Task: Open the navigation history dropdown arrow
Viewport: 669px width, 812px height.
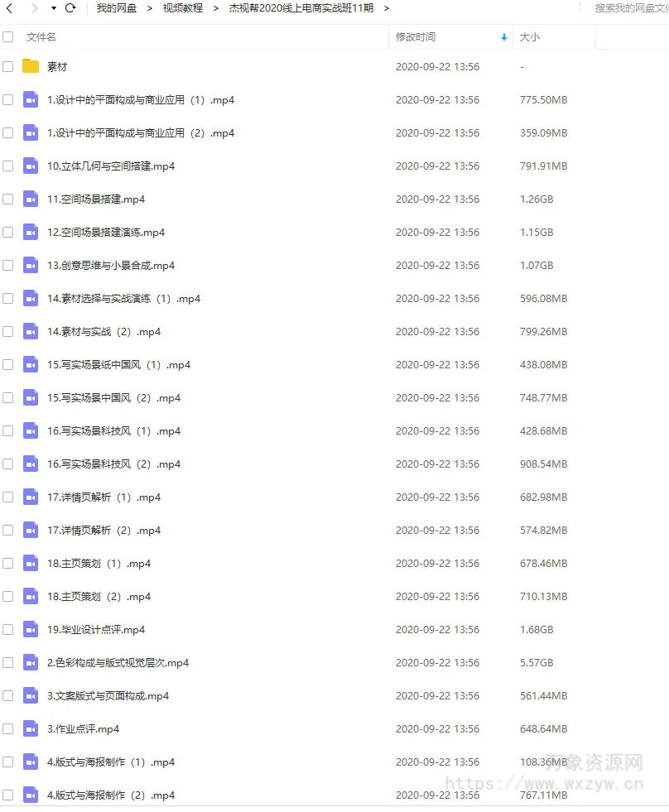Action: (53, 9)
